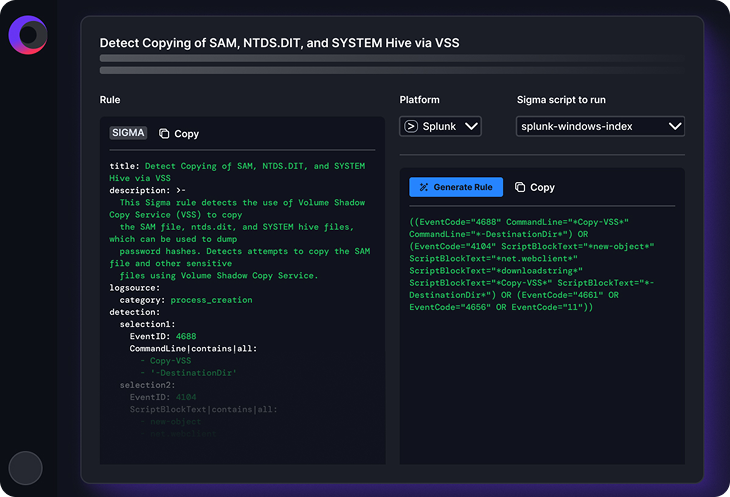The image size is (730, 497).
Task: Click the second gray placeholder bar under title
Action: (x=392, y=70)
